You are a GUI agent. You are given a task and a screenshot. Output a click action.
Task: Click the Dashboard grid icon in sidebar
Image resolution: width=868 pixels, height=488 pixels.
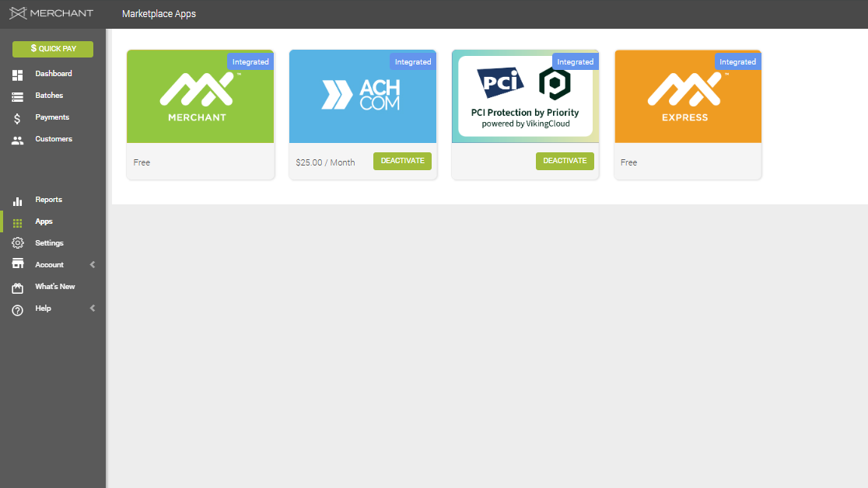[x=18, y=75]
